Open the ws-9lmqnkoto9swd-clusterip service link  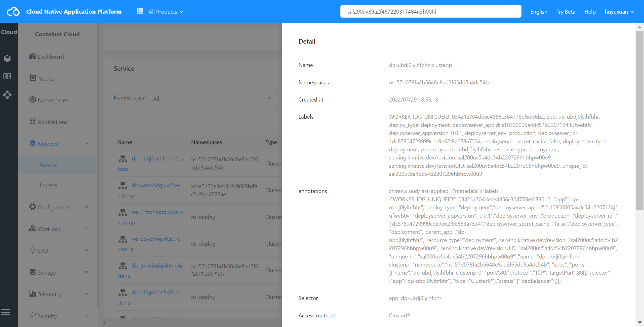pos(150,217)
